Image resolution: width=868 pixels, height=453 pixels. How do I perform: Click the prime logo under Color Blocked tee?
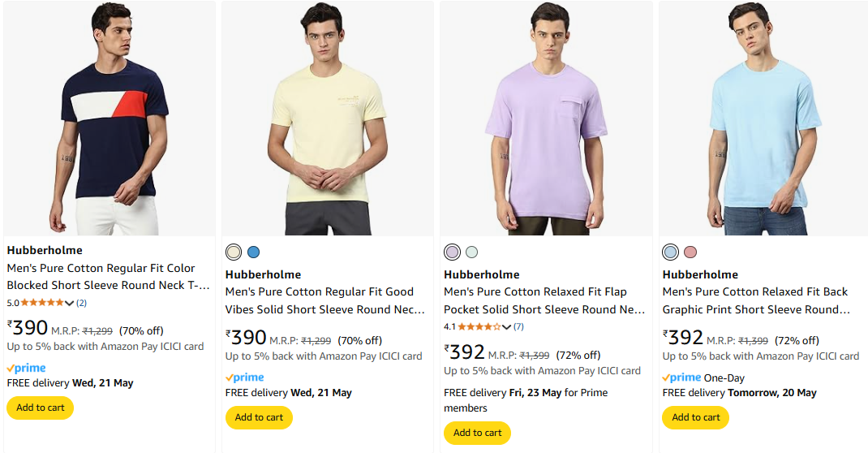[27, 368]
